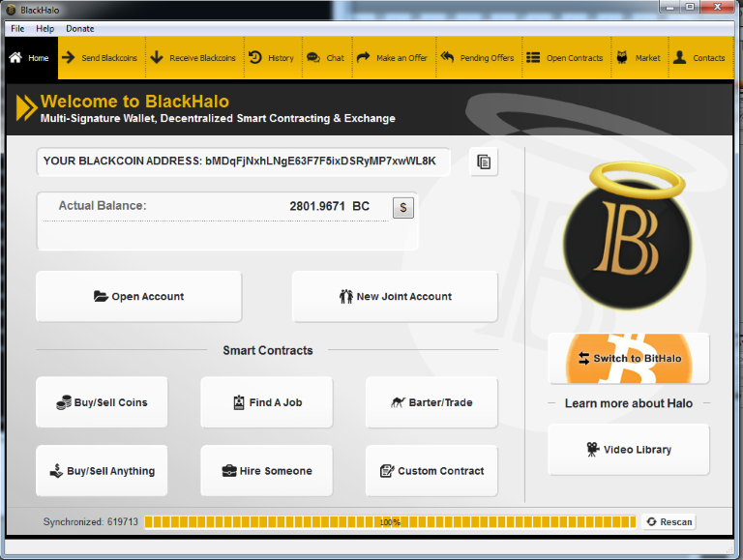This screenshot has height=560, width=743.
Task: Minimize the BlackHalo window
Action: (x=669, y=7)
